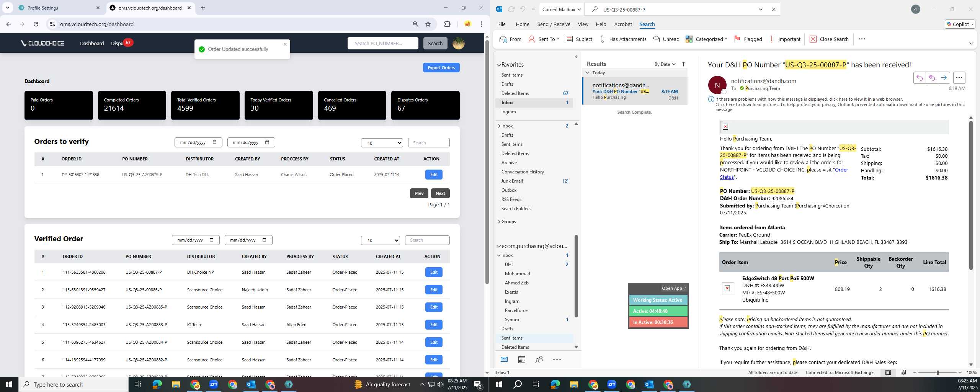
Task: Click the Subject search filter
Action: pos(579,39)
